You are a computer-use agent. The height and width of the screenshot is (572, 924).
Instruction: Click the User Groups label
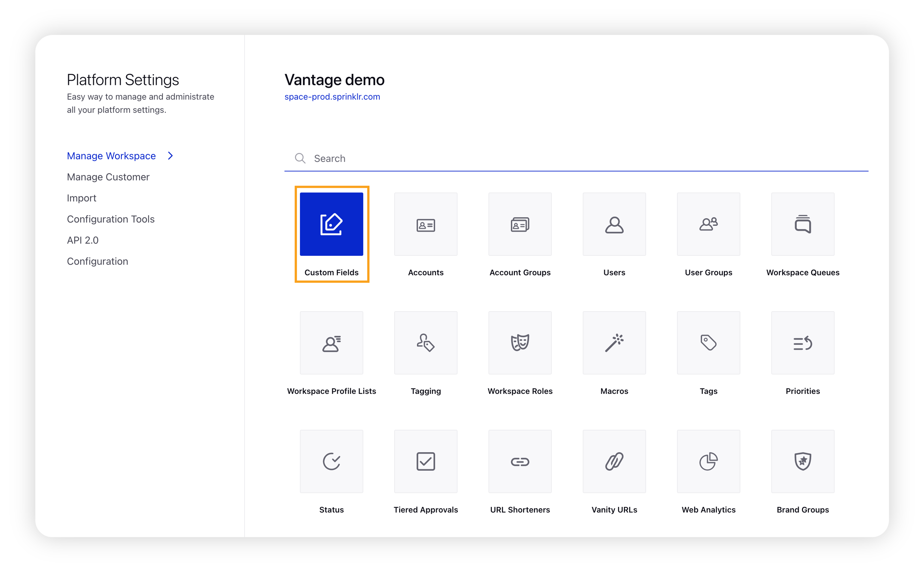(x=708, y=272)
